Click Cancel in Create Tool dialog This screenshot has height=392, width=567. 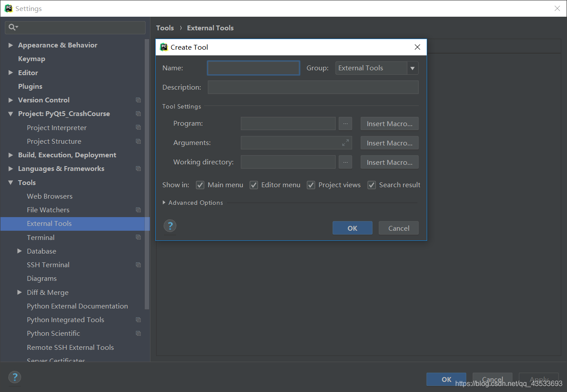399,228
